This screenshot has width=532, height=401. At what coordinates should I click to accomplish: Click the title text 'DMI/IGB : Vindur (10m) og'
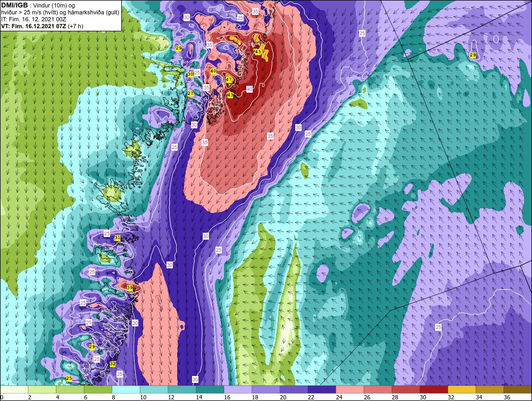(x=38, y=5)
